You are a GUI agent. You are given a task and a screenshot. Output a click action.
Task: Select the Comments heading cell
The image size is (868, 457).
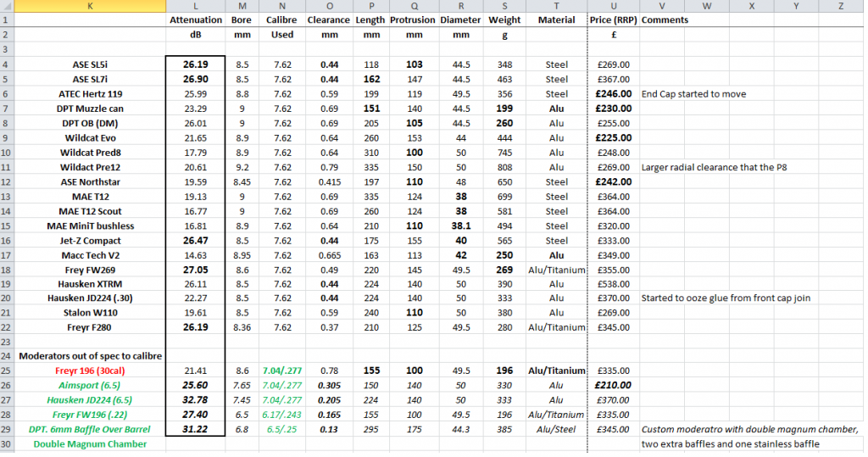665,20
